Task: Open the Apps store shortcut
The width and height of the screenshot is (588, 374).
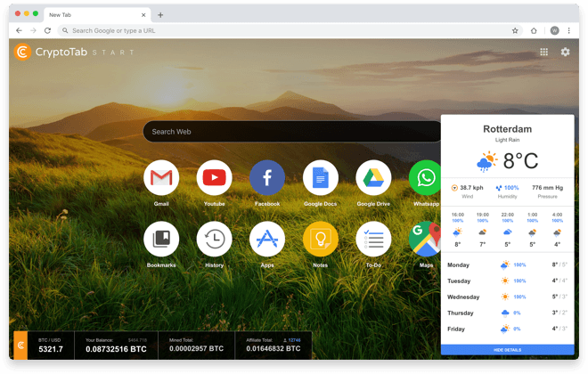Action: [267, 239]
